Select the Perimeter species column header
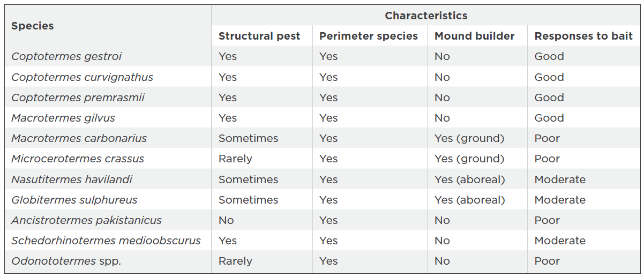Image resolution: width=644 pixels, height=277 pixels. click(369, 36)
